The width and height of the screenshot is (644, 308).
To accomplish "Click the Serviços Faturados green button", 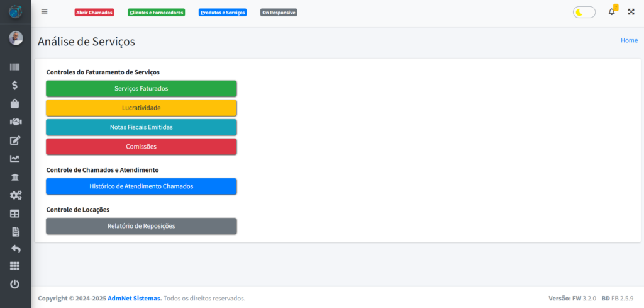I will point(141,89).
